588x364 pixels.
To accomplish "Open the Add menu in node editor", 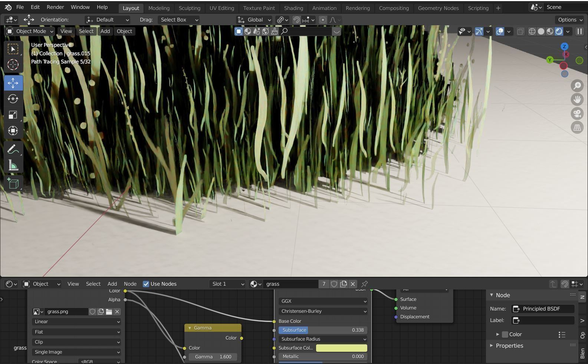I will tap(112, 284).
